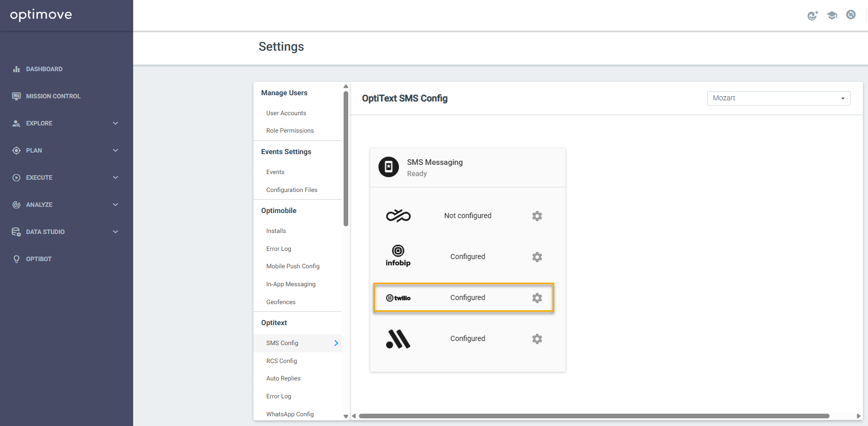The image size is (868, 426).
Task: Open Events settings page
Action: [275, 172]
